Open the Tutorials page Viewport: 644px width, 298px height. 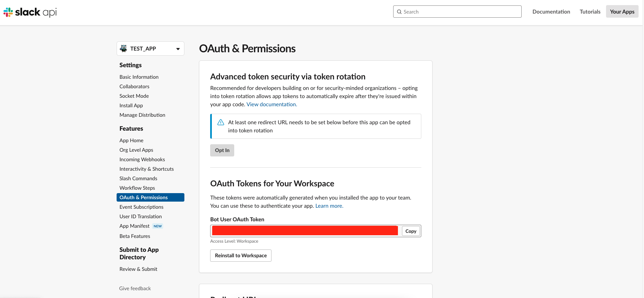click(x=590, y=12)
